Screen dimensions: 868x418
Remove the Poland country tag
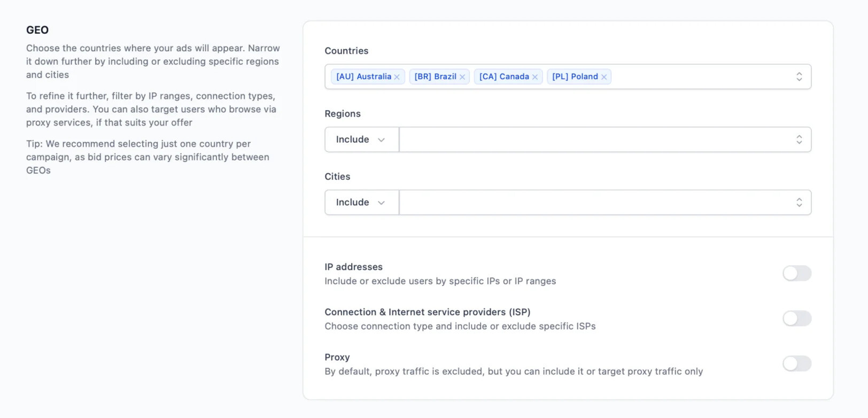point(604,77)
